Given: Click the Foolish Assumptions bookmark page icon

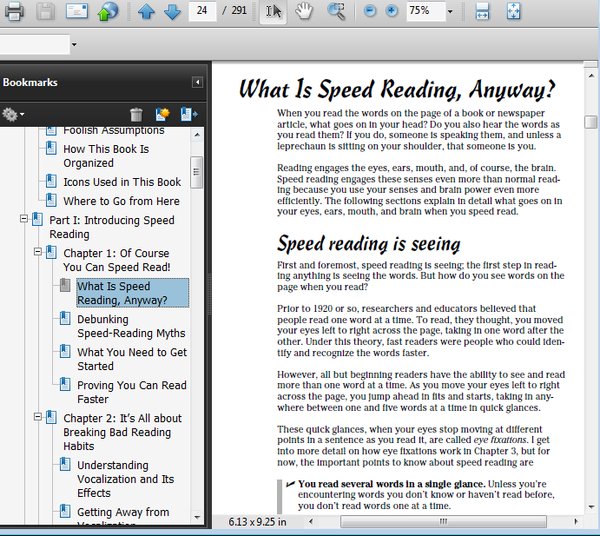Looking at the screenshot, I should click(51, 131).
